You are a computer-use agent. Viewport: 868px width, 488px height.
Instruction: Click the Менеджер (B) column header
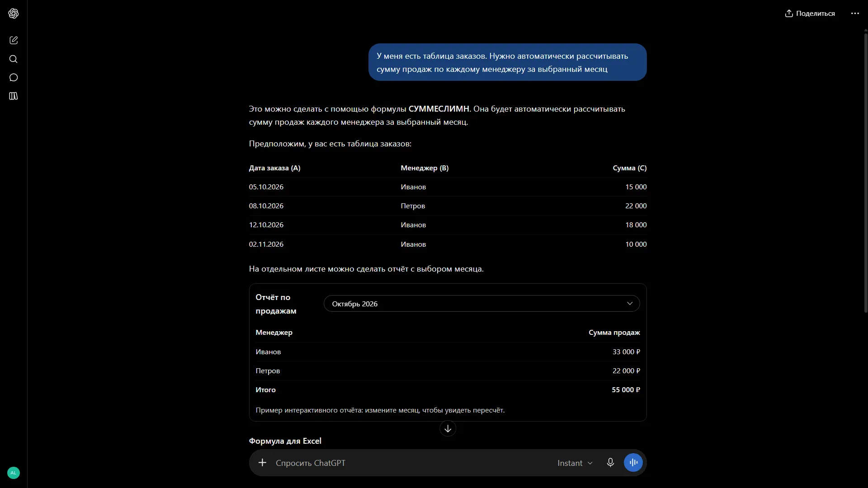click(425, 168)
